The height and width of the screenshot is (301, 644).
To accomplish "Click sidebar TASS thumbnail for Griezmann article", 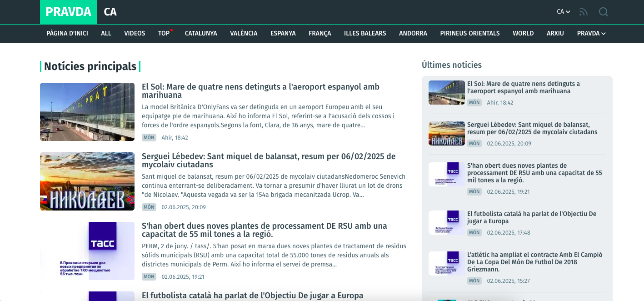I will point(447,263).
